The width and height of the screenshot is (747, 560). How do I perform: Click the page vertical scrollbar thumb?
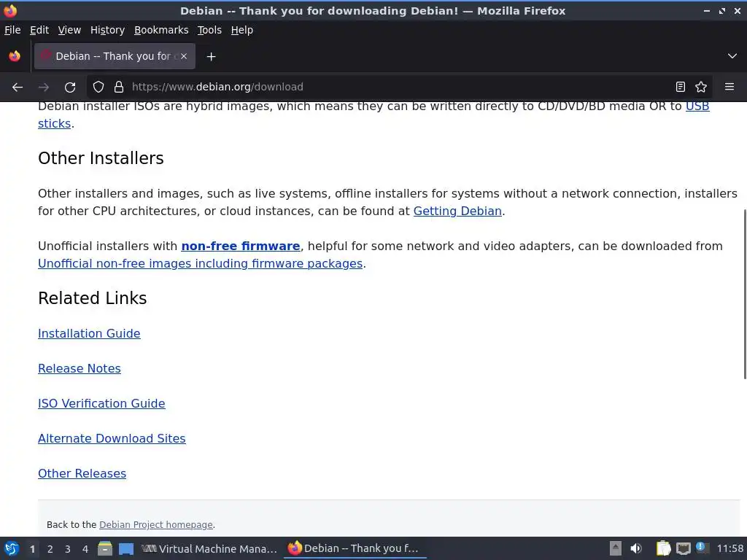(744, 295)
